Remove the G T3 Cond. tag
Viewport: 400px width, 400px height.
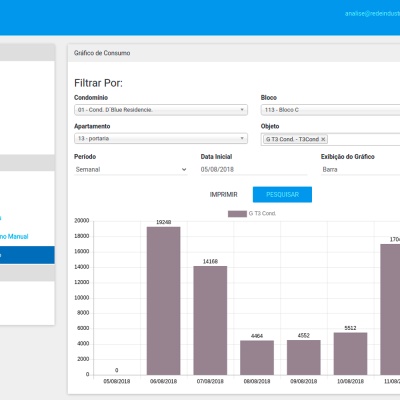pyautogui.click(x=323, y=139)
